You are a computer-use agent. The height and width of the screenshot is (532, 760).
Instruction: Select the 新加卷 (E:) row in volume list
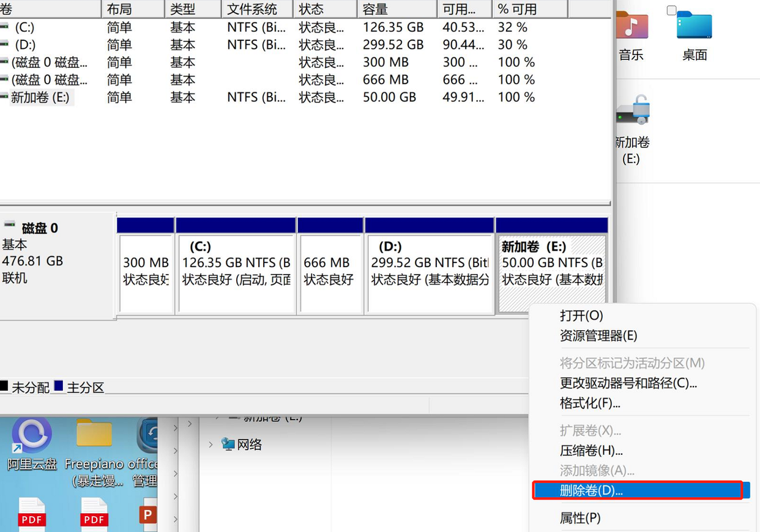click(285, 97)
